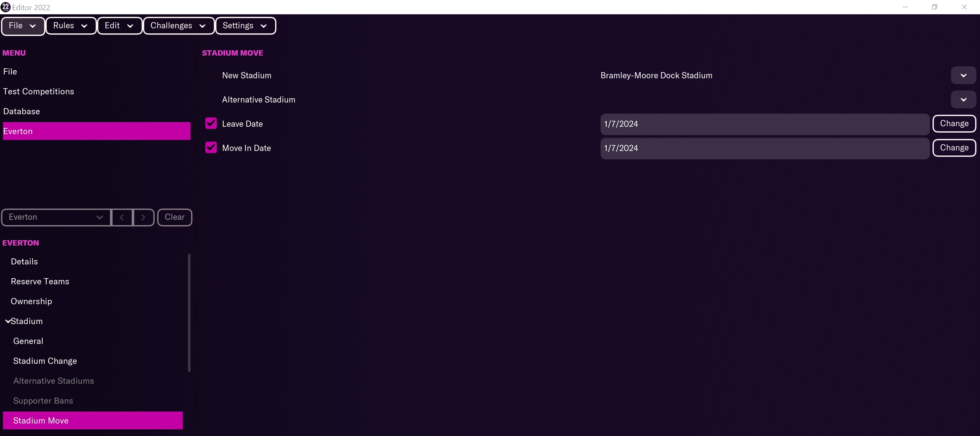The image size is (980, 436).
Task: Open the Edit dropdown menu
Action: point(119,26)
